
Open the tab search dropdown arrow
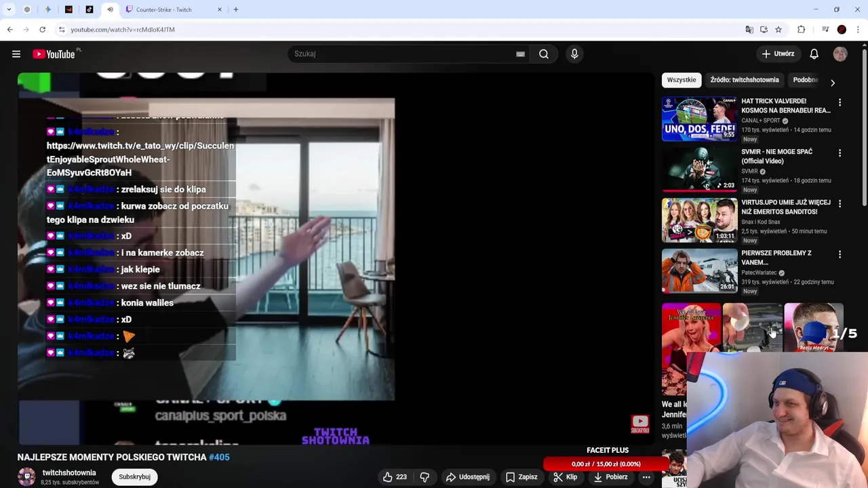pos(9,9)
